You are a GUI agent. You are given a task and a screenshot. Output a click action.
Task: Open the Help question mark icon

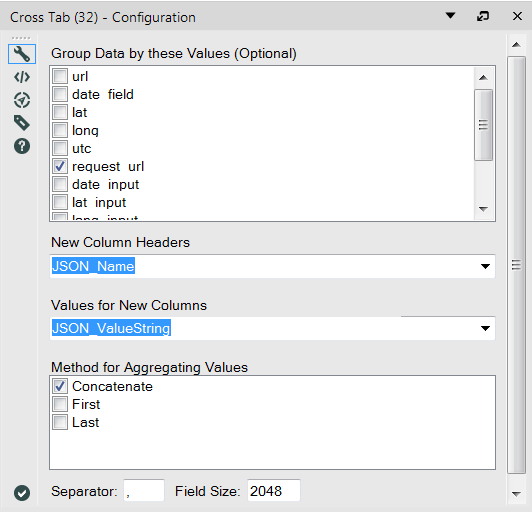[x=22, y=146]
